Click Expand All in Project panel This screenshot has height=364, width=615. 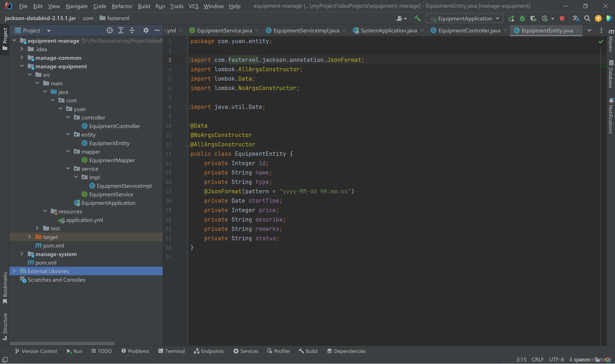pyautogui.click(x=121, y=31)
